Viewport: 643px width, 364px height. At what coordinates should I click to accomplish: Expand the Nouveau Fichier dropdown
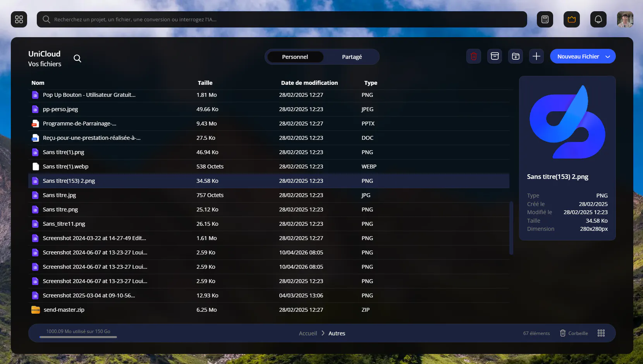click(x=583, y=57)
